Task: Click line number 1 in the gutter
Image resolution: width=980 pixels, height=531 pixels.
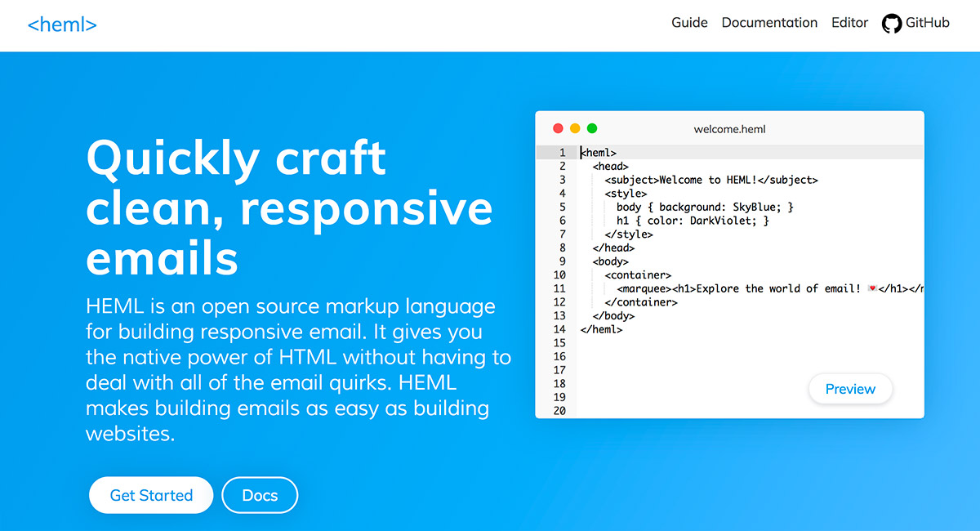Action: point(562,153)
